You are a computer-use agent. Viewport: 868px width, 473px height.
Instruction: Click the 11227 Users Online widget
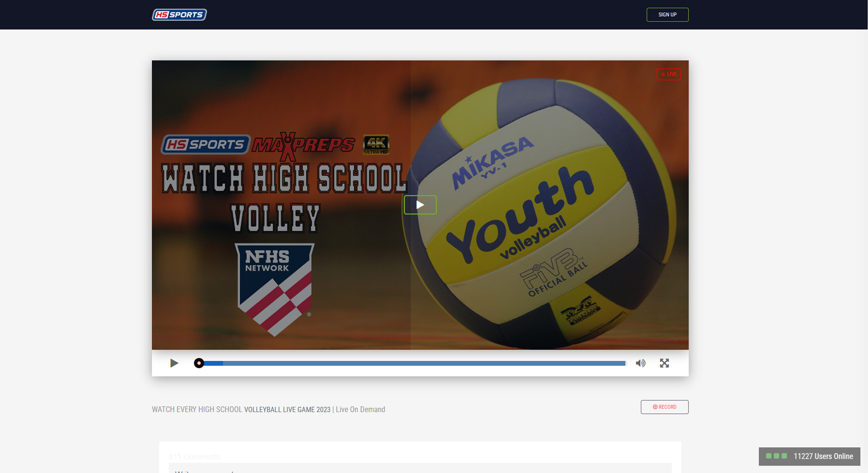coord(809,456)
